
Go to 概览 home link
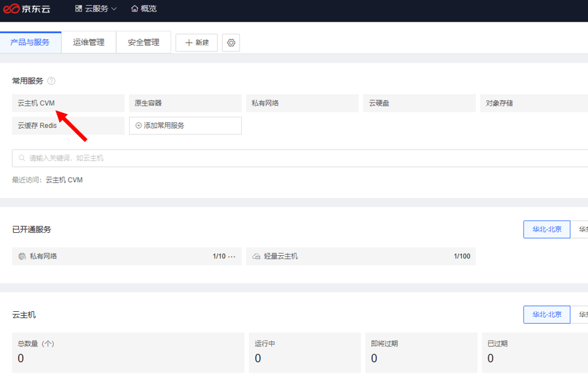click(x=144, y=8)
